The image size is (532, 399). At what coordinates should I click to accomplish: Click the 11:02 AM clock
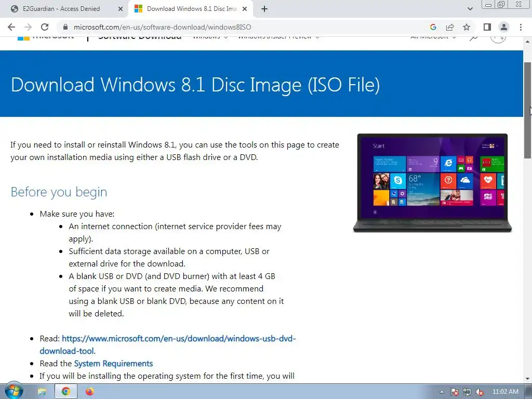pos(505,392)
